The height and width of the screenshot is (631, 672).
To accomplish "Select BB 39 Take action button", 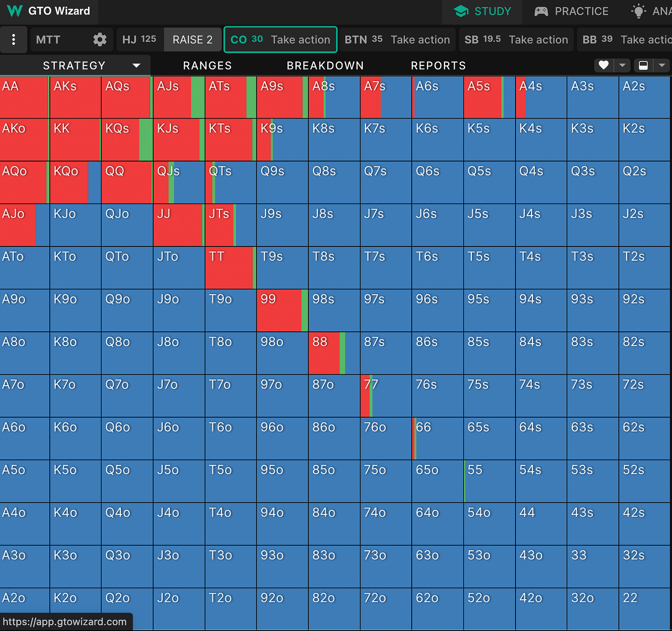I will click(x=624, y=40).
